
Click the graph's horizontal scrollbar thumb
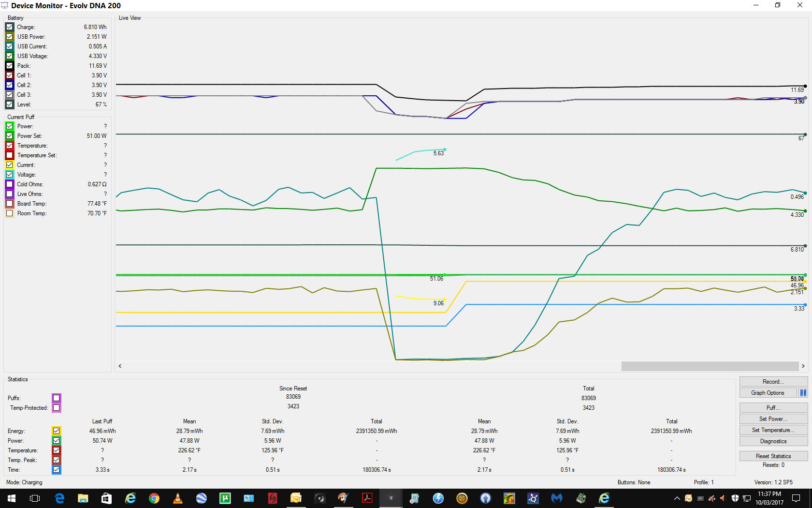(x=710, y=366)
